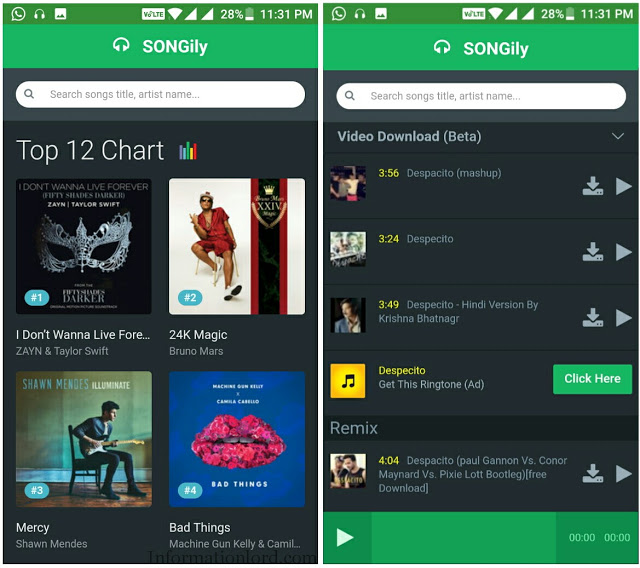Open the #4 Bad Things album cover
Image resolution: width=640 pixels, height=568 pixels.
[x=237, y=439]
